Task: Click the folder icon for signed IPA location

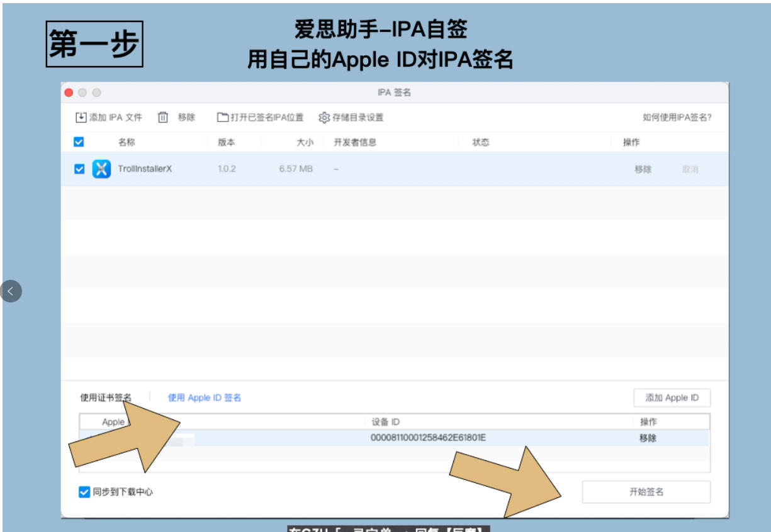Action: click(x=223, y=118)
